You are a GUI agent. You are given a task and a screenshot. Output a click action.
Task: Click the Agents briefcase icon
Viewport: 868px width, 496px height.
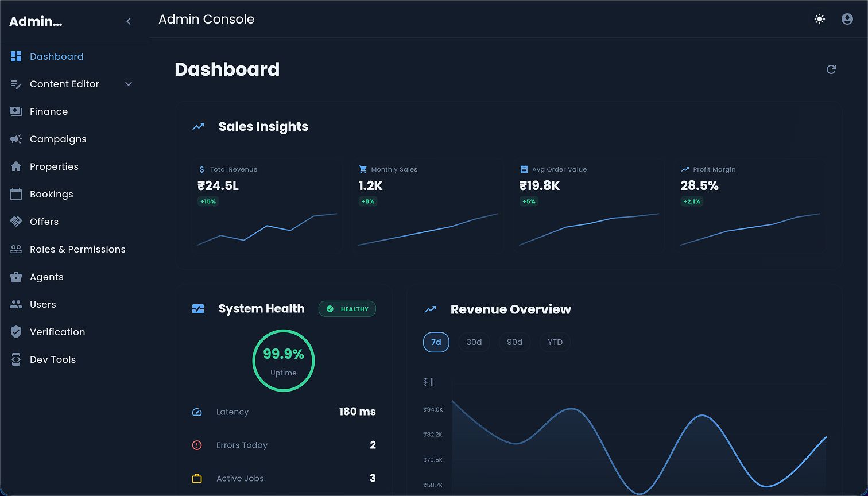(x=16, y=277)
